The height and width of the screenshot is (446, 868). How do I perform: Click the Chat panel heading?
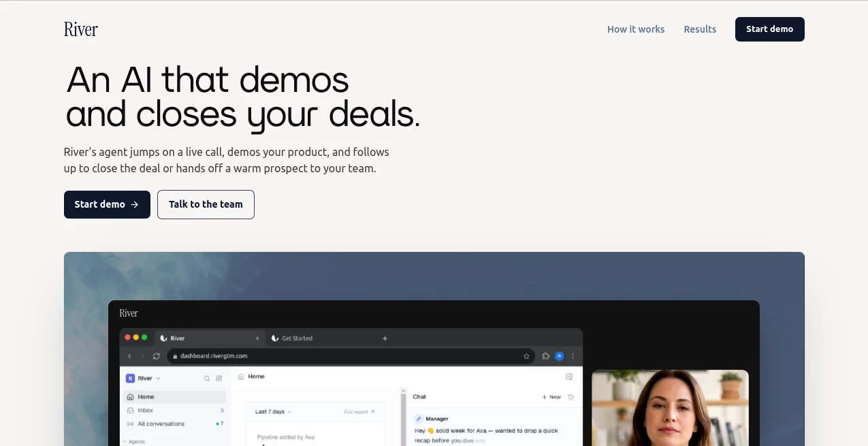point(419,396)
